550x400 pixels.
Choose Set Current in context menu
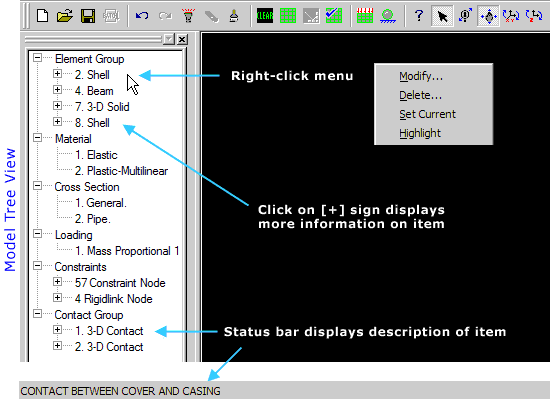[x=427, y=114]
